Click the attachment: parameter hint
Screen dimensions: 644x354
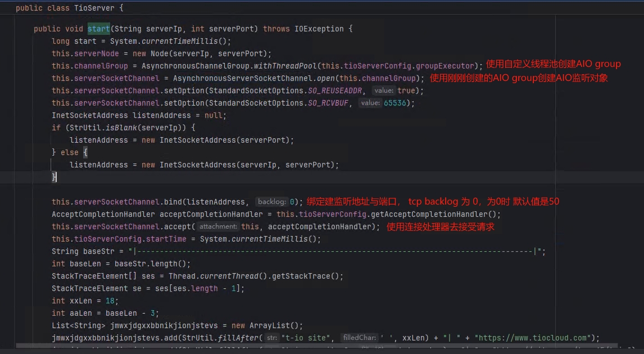point(218,226)
